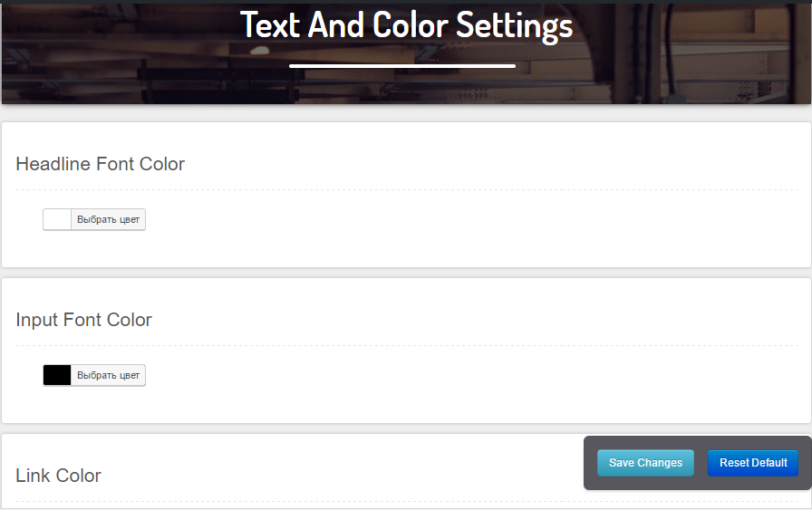Click the white underline beneath the page title
Viewport: 812px width, 510px height.
tap(402, 66)
